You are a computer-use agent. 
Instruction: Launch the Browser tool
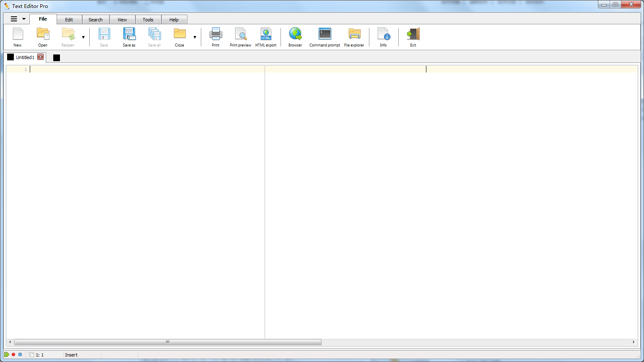pos(295,37)
